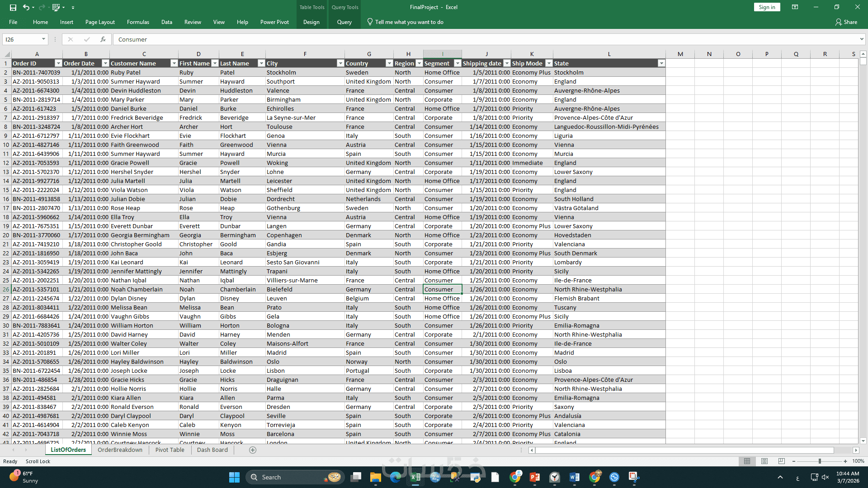Select Normal view toggle in status bar

[x=747, y=461]
